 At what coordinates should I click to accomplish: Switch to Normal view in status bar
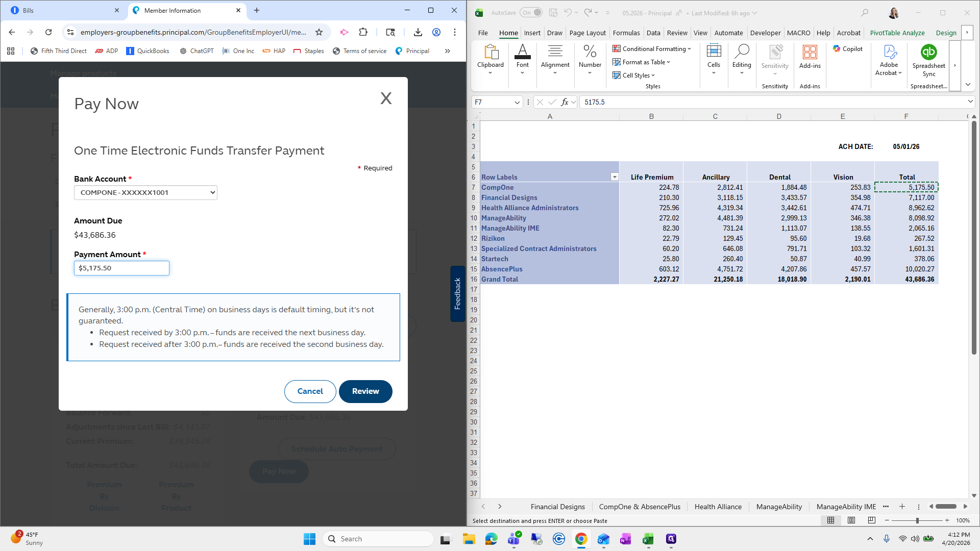(x=830, y=520)
